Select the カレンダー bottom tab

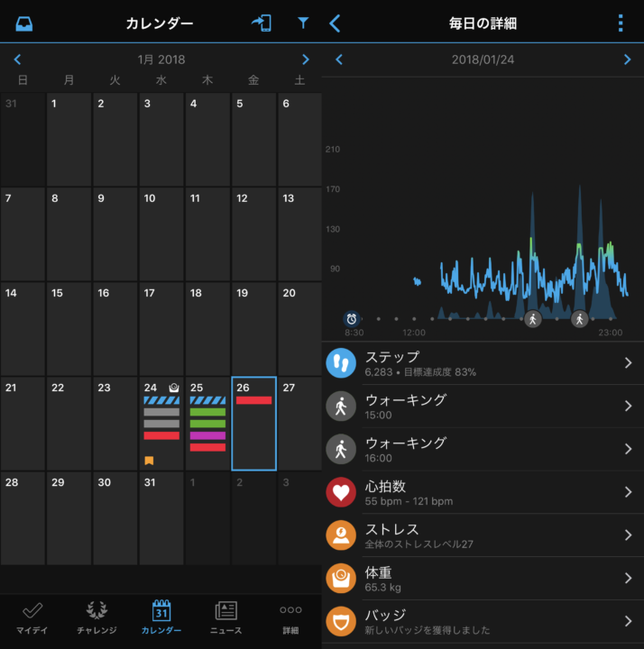pos(161,617)
